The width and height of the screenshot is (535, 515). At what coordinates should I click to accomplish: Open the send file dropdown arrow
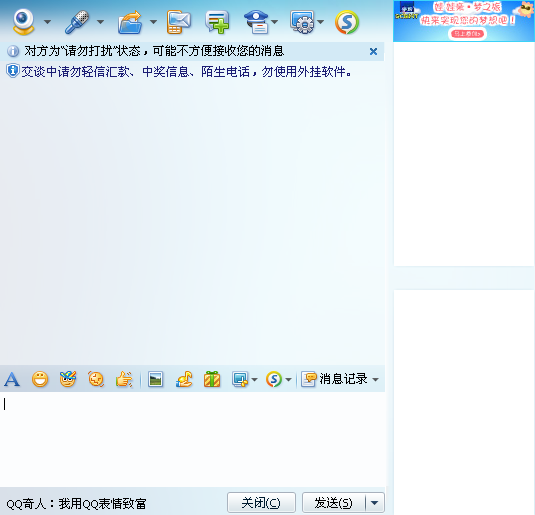pos(154,22)
